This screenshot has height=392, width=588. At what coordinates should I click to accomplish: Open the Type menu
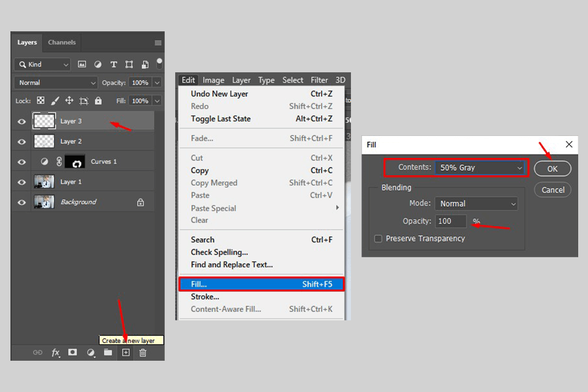(266, 80)
